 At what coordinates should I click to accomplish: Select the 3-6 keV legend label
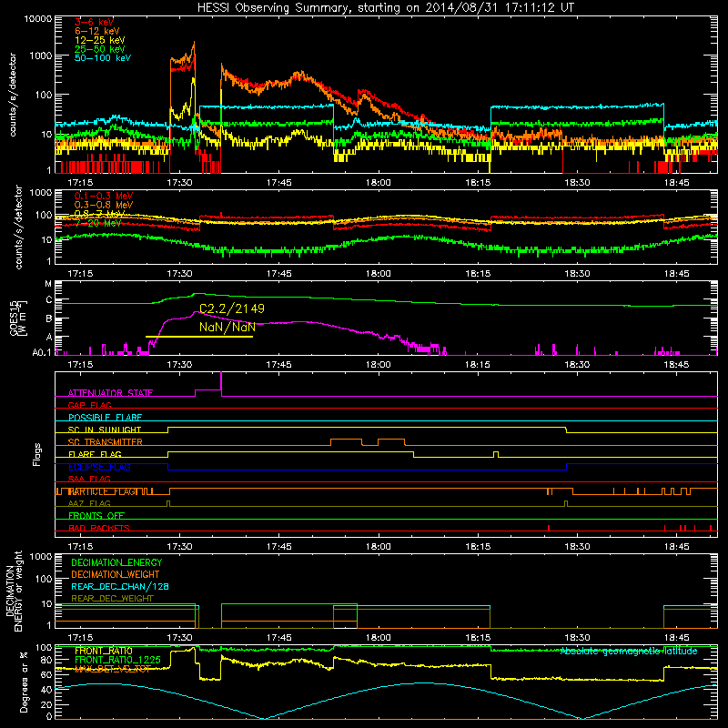pyautogui.click(x=94, y=22)
